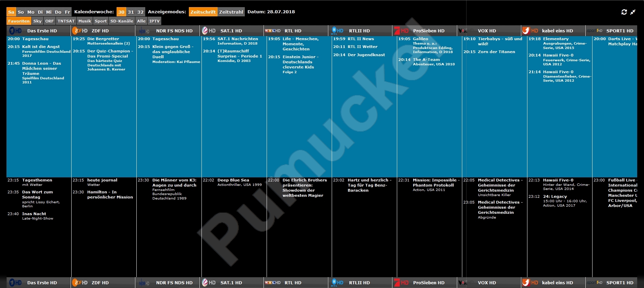
Task: Click the Das Erste HD channel logo in header
Action: 16,31
